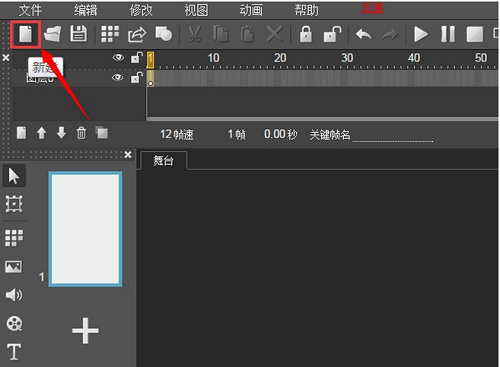This screenshot has width=500, height=367.
Task: Click the New file icon in toolbar
Action: click(x=25, y=34)
